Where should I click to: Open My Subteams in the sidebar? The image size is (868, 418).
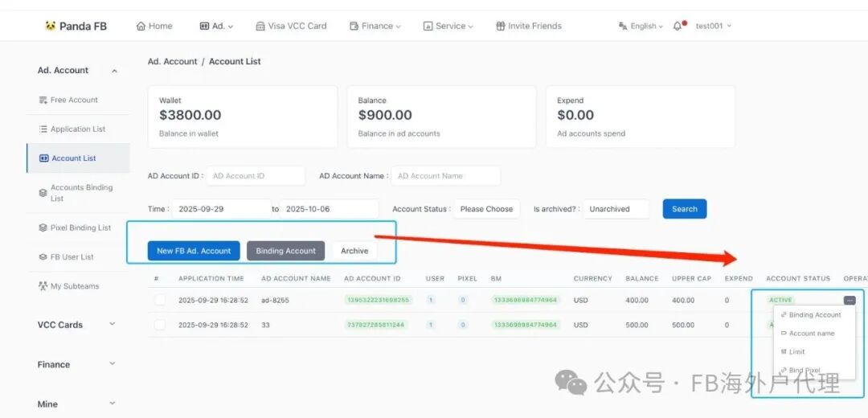[77, 286]
